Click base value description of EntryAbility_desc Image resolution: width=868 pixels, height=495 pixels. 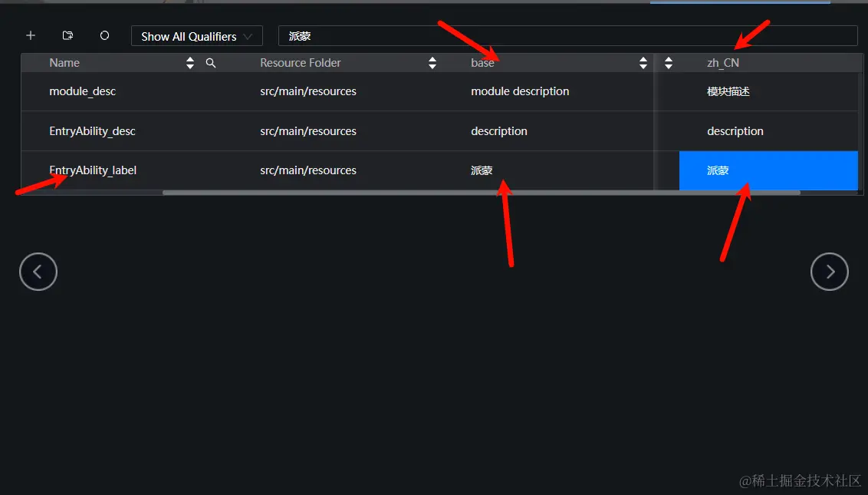click(498, 131)
